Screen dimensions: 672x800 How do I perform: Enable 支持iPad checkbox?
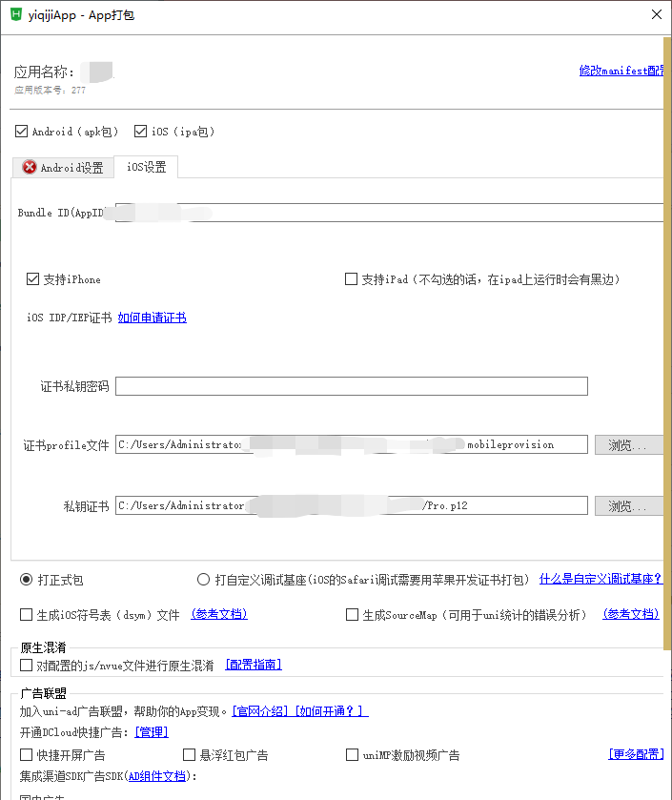point(352,279)
